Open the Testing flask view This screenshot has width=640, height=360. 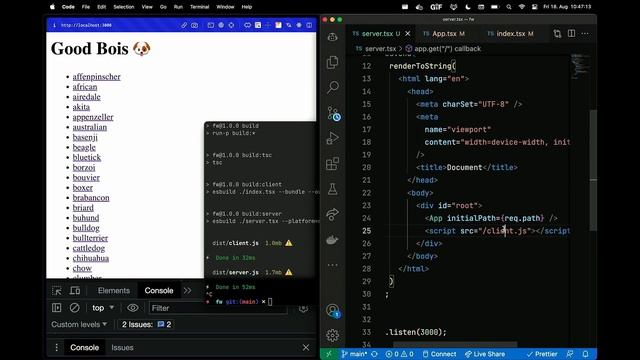coord(333,189)
